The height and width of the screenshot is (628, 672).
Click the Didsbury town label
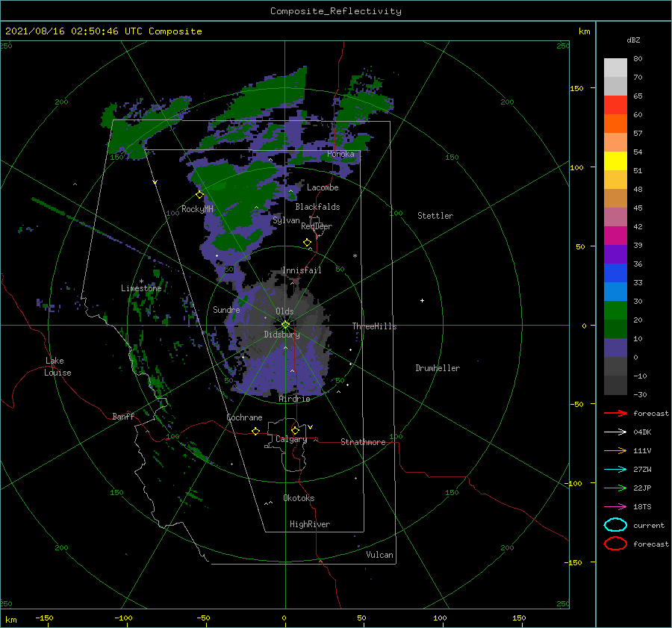[282, 335]
